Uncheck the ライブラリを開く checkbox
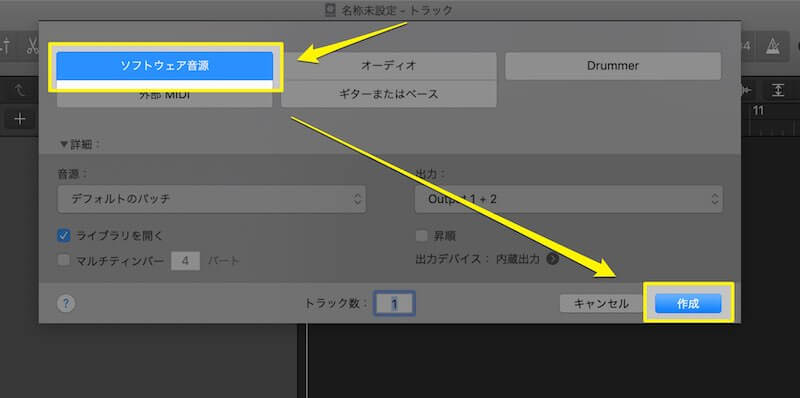The height and width of the screenshot is (398, 800). pos(64,235)
